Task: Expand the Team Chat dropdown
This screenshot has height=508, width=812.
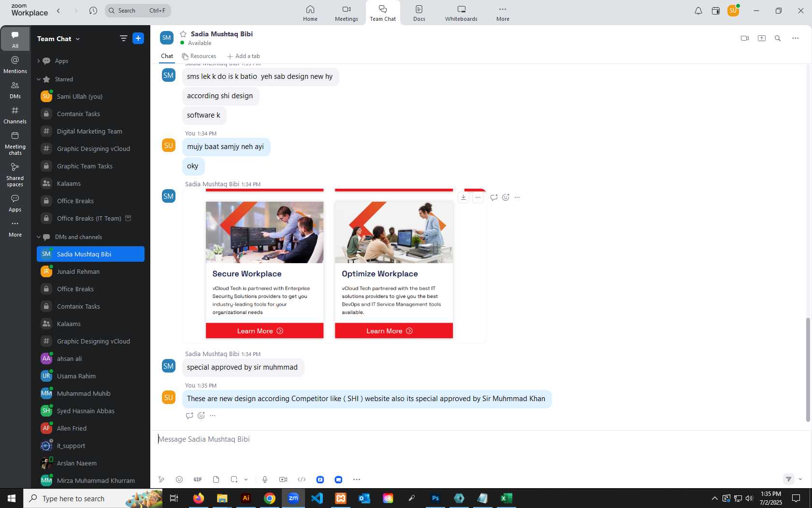Action: pos(78,39)
